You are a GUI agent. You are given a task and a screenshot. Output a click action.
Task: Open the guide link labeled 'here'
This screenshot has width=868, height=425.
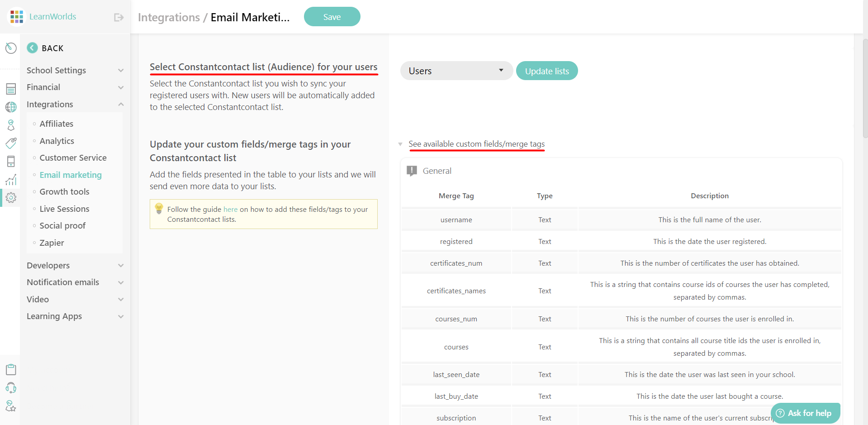coord(231,209)
